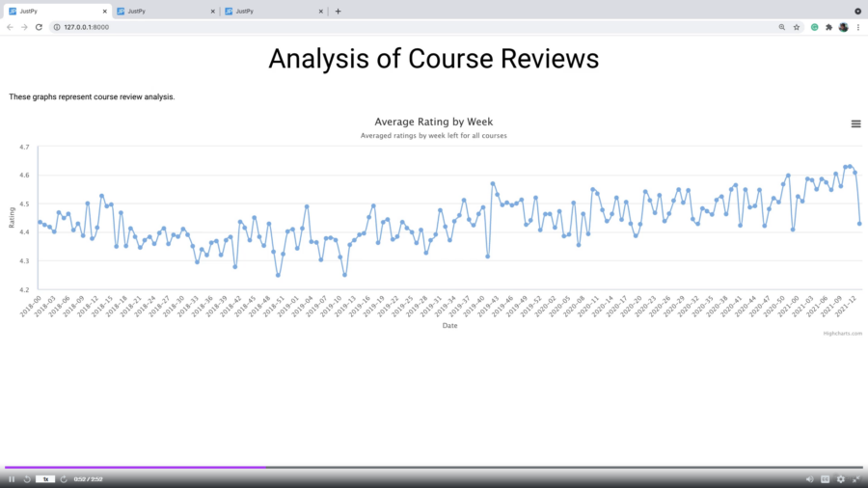The image size is (868, 488).
Task: Toggle closed captions on the video
Action: tap(825, 478)
